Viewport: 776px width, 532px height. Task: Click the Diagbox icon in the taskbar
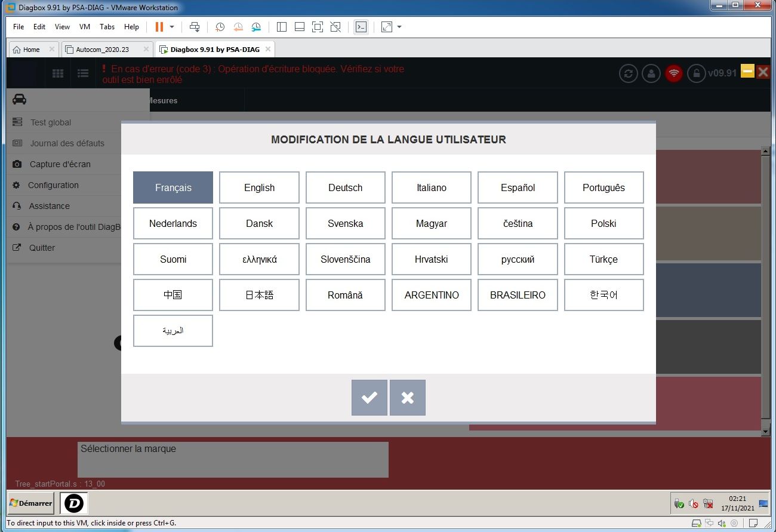coord(73,503)
